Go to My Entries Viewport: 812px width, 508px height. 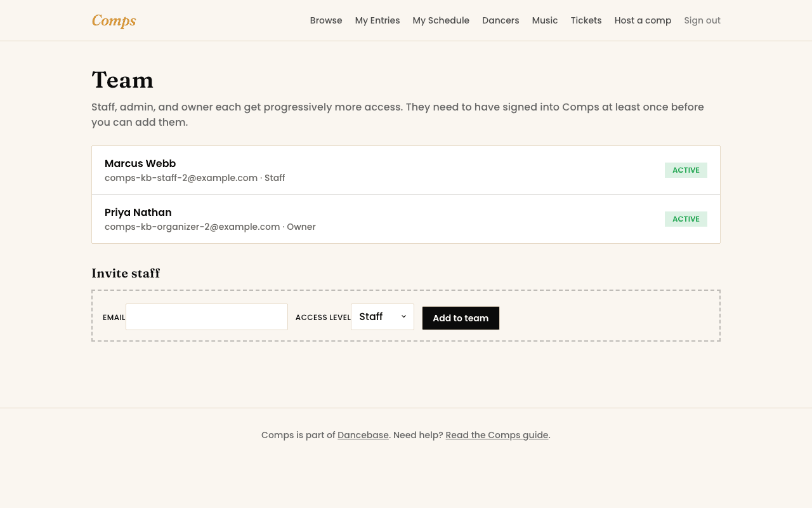tap(377, 20)
